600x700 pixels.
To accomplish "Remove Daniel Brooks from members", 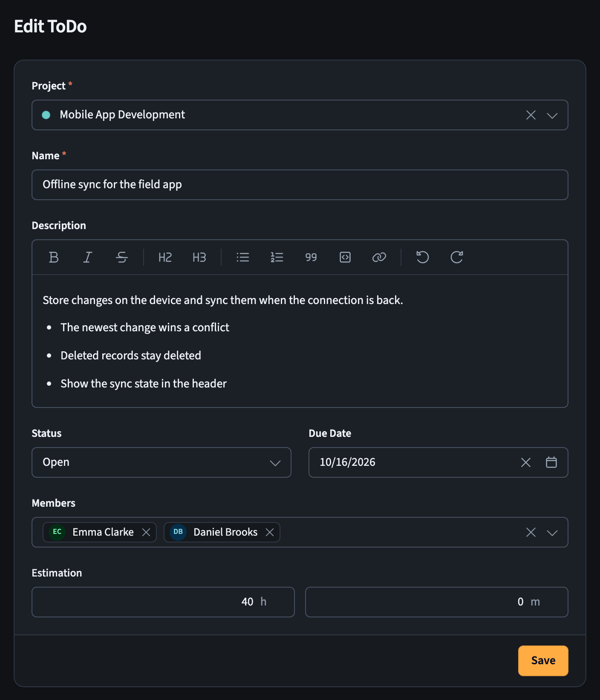I will 270,532.
